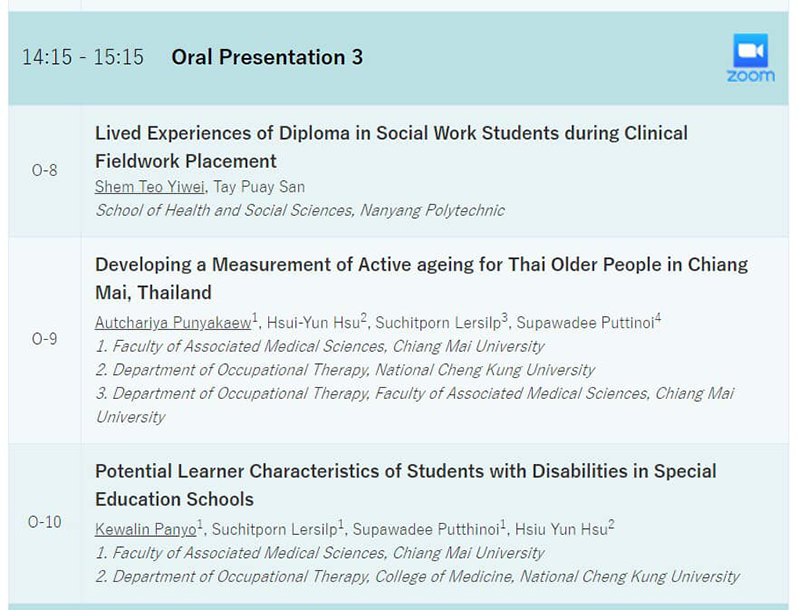Click co-author Suchitporn Lersilp in O-10
Screen dimensions: 800x610
point(274,529)
